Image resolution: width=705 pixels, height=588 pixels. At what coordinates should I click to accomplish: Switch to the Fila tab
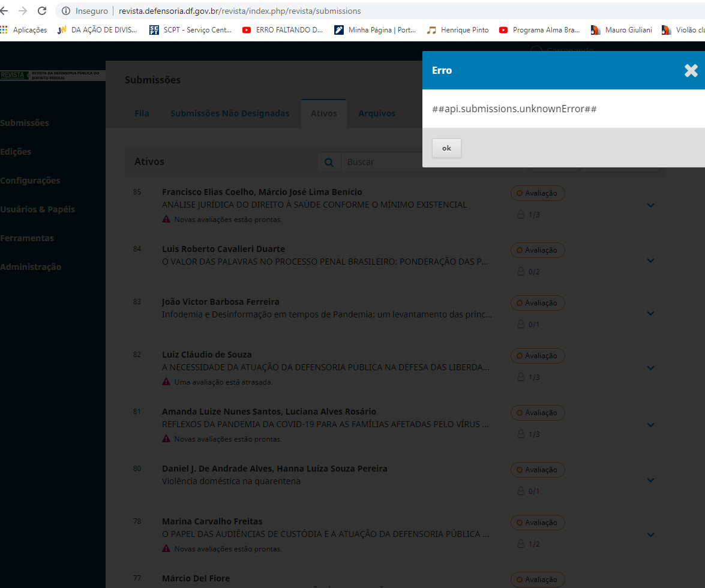(x=142, y=113)
